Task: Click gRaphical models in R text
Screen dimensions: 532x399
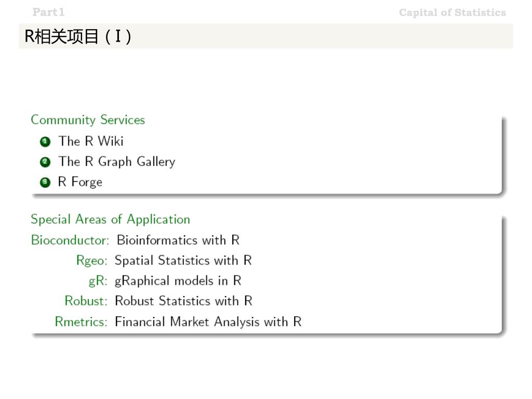Action: pyautogui.click(x=178, y=281)
